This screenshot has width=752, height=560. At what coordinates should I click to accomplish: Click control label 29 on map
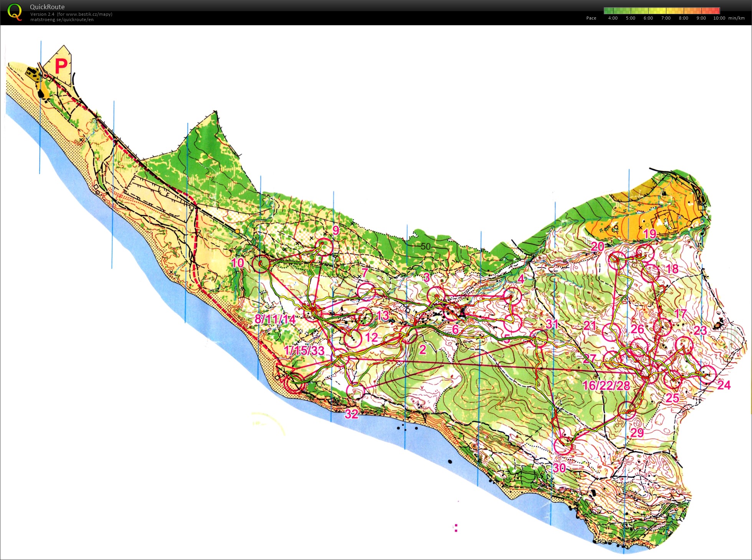(x=637, y=433)
